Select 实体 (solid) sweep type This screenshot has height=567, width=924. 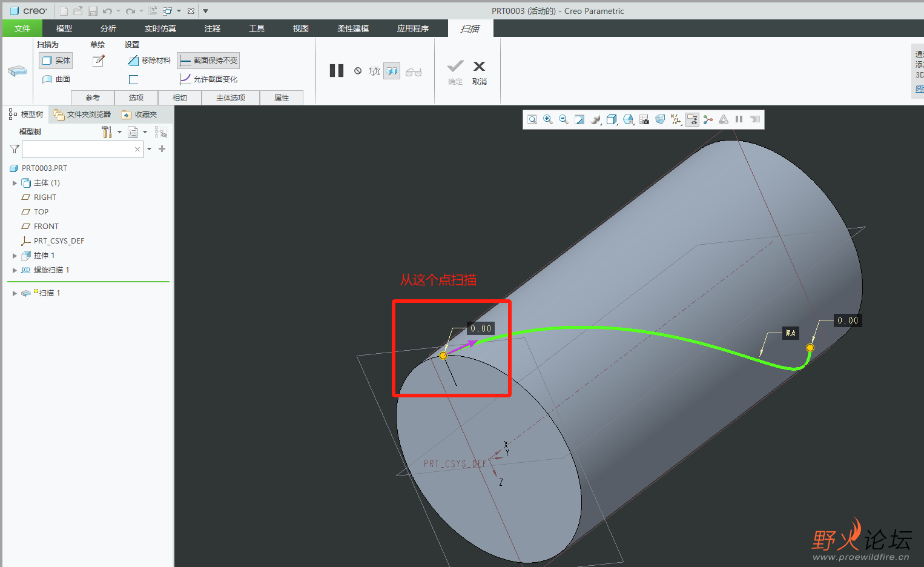point(56,61)
